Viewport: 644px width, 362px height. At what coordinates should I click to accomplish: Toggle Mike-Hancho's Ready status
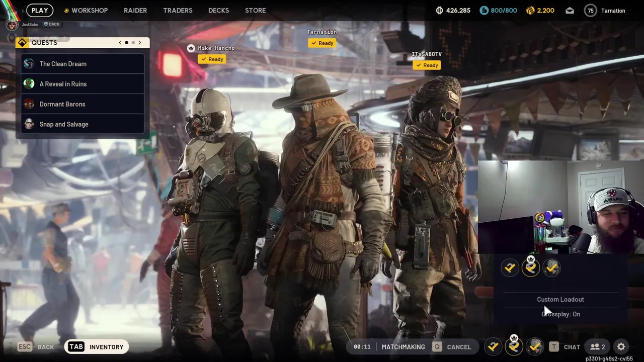211,59
